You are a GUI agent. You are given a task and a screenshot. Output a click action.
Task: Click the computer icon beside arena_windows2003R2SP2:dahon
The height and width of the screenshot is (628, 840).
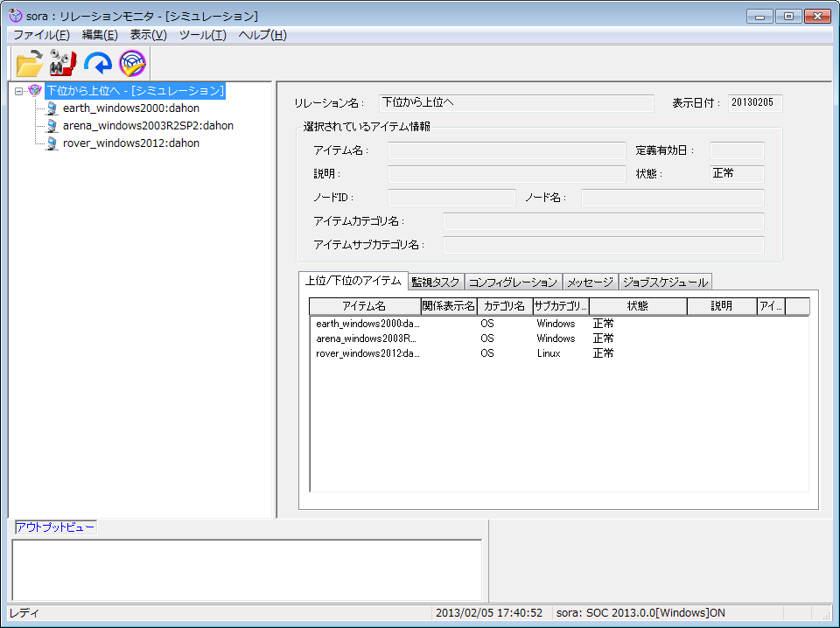point(52,126)
